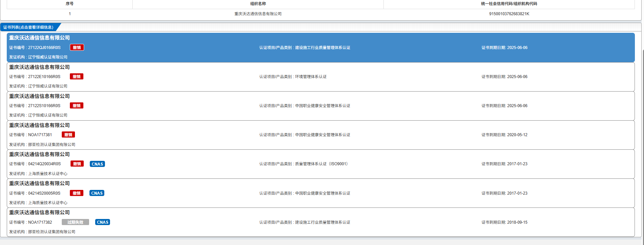Click the CNAS badge for certificate NOA1717382
Image resolution: width=644 pixels, height=245 pixels.
(x=103, y=222)
